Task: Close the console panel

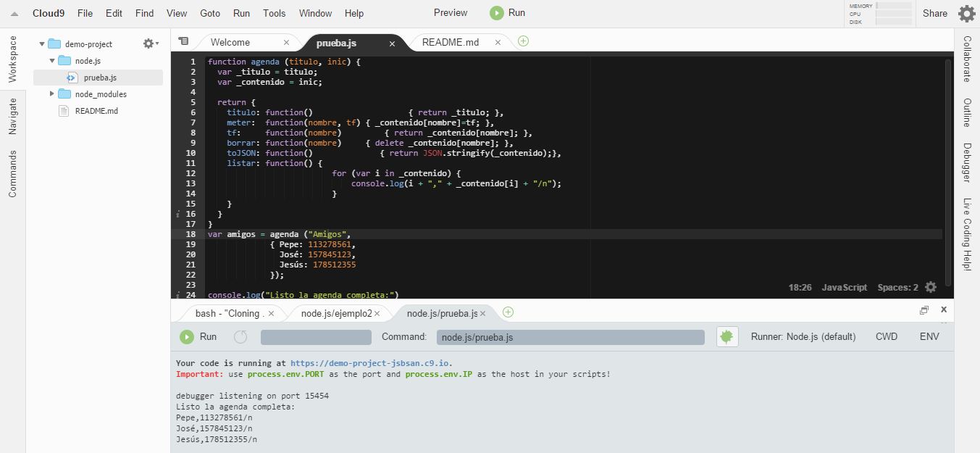Action: 944,309
